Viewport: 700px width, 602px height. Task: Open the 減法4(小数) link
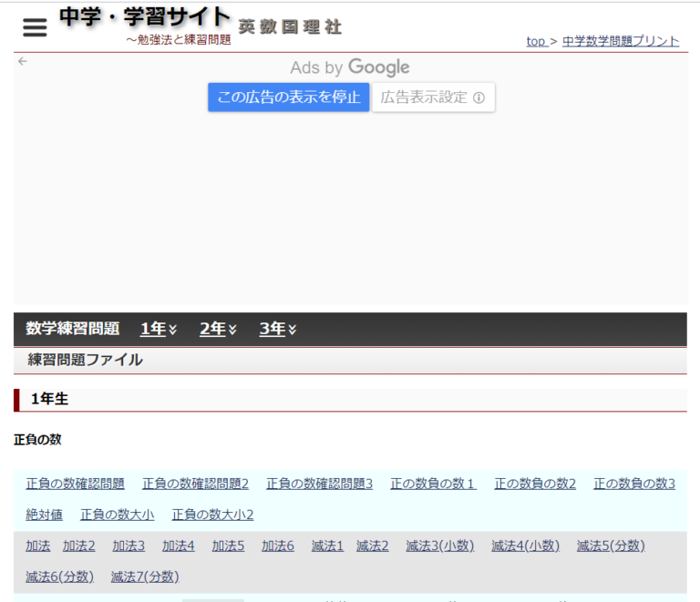pyautogui.click(x=525, y=546)
